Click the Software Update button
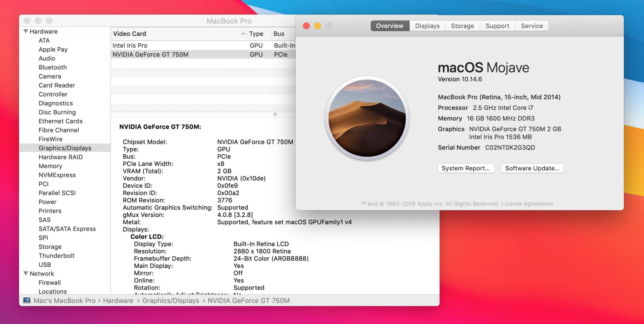 coord(532,168)
